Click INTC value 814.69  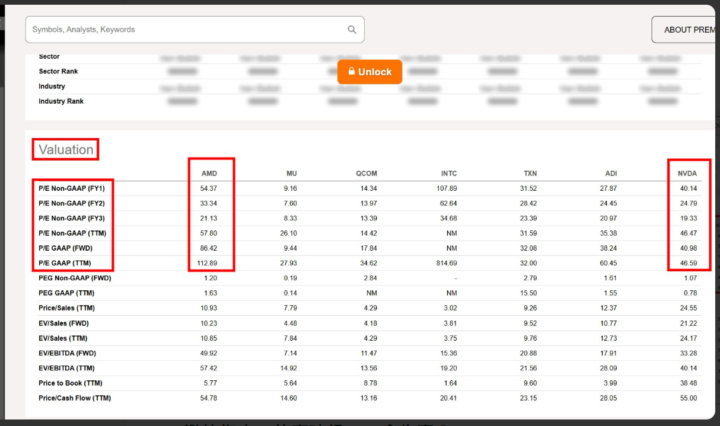pyautogui.click(x=446, y=263)
